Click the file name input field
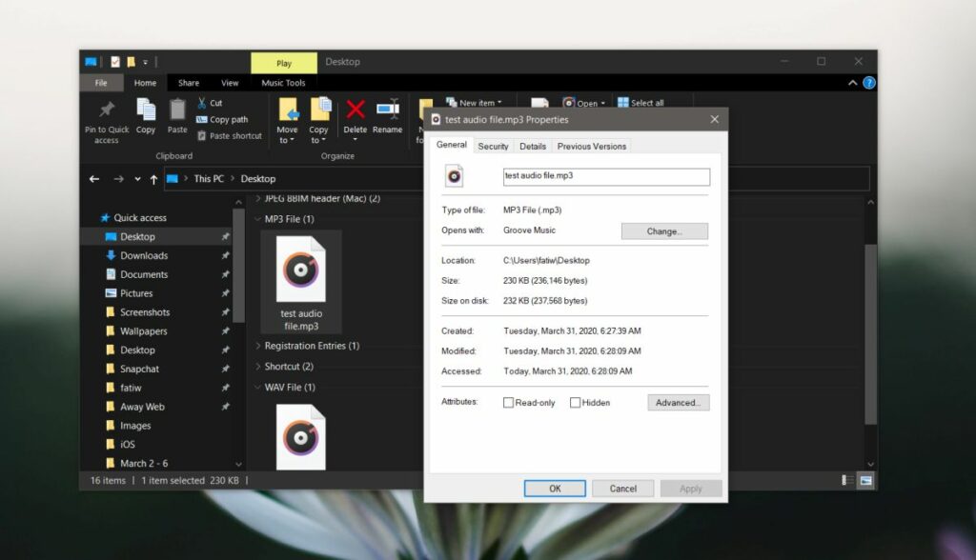Screen dimensions: 976x560 point(604,176)
